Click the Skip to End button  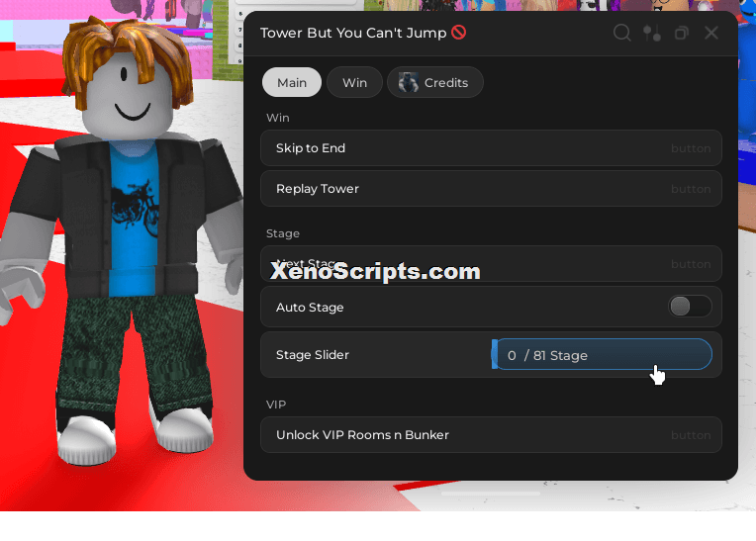491,148
